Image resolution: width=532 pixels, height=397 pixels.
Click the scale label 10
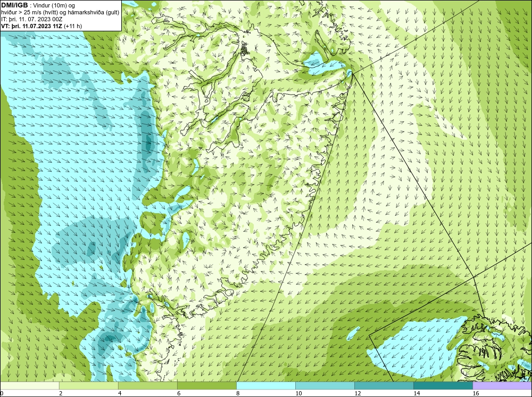pos(298,393)
